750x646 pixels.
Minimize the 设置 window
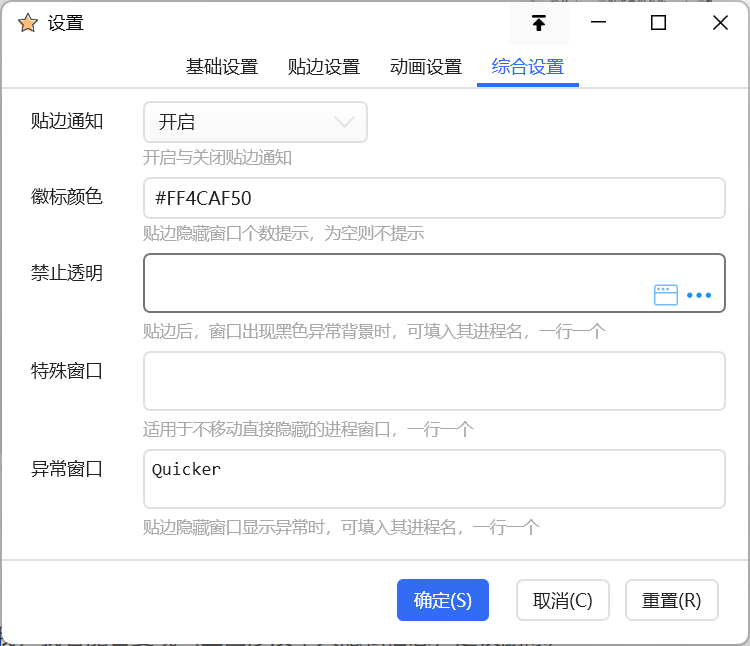pos(599,23)
